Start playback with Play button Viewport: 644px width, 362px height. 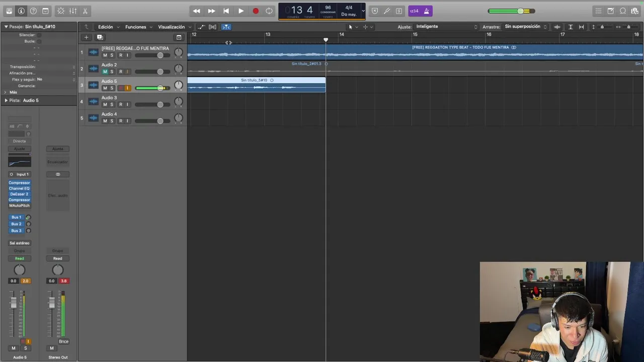coord(240,11)
